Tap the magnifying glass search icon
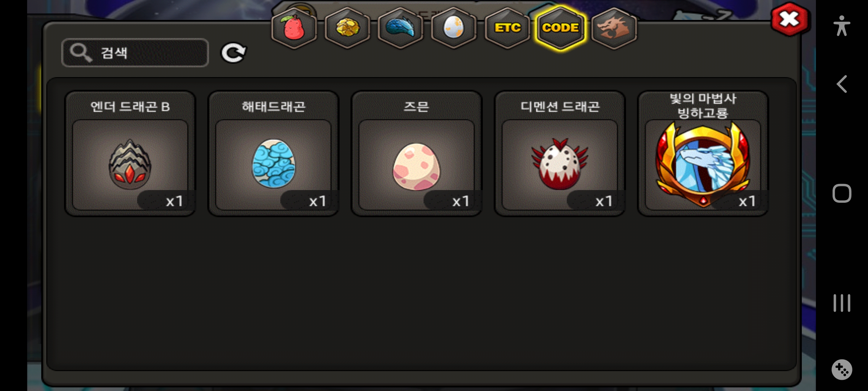Viewport: 868px width, 391px height. click(81, 52)
